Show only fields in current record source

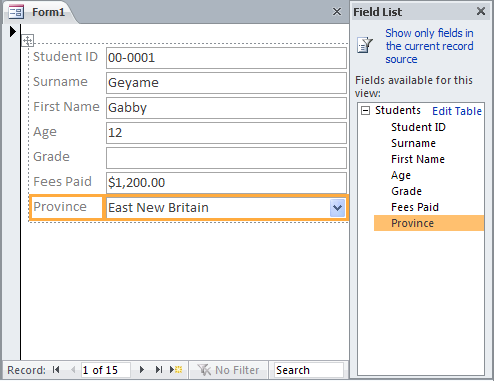[429, 46]
